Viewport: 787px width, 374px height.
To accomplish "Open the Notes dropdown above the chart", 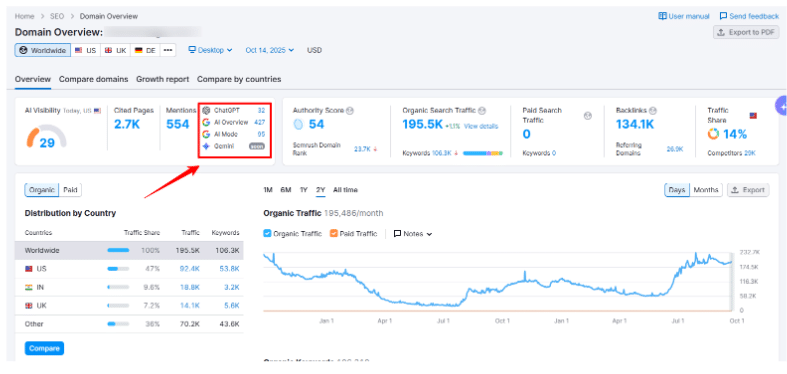I will tap(413, 233).
